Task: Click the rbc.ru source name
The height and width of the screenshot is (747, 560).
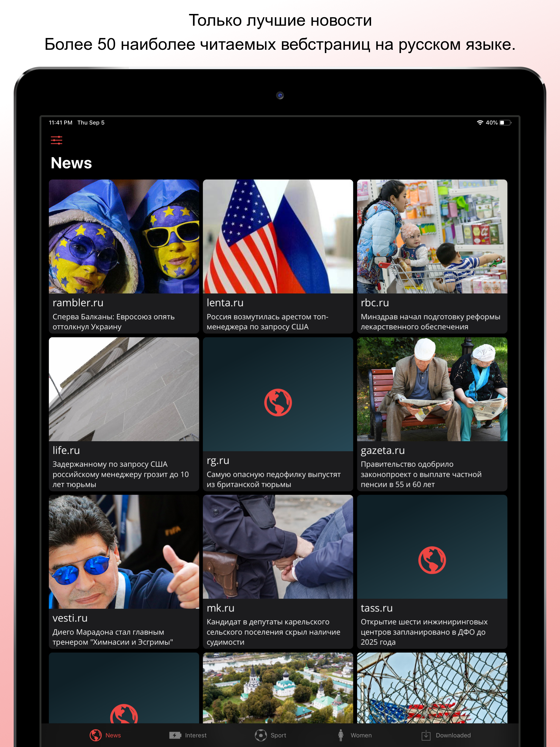Action: click(375, 303)
